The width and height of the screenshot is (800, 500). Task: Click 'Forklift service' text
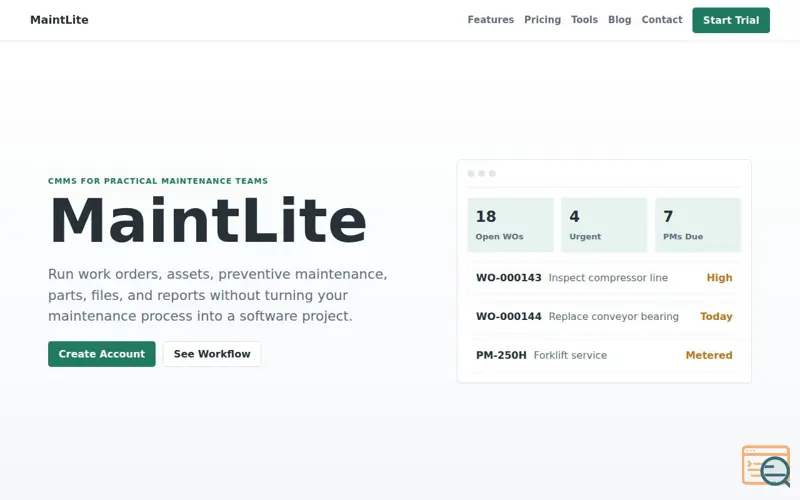[x=570, y=356]
